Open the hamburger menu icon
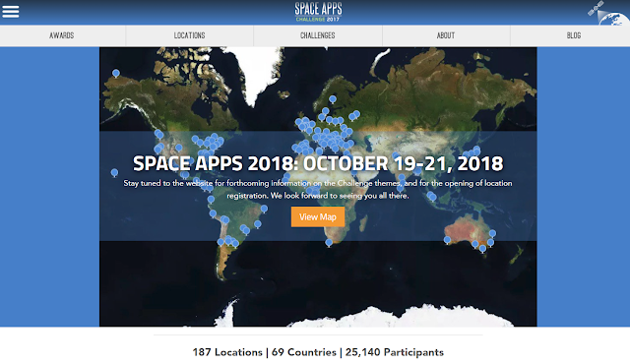This screenshot has height=364, width=630. tap(11, 11)
